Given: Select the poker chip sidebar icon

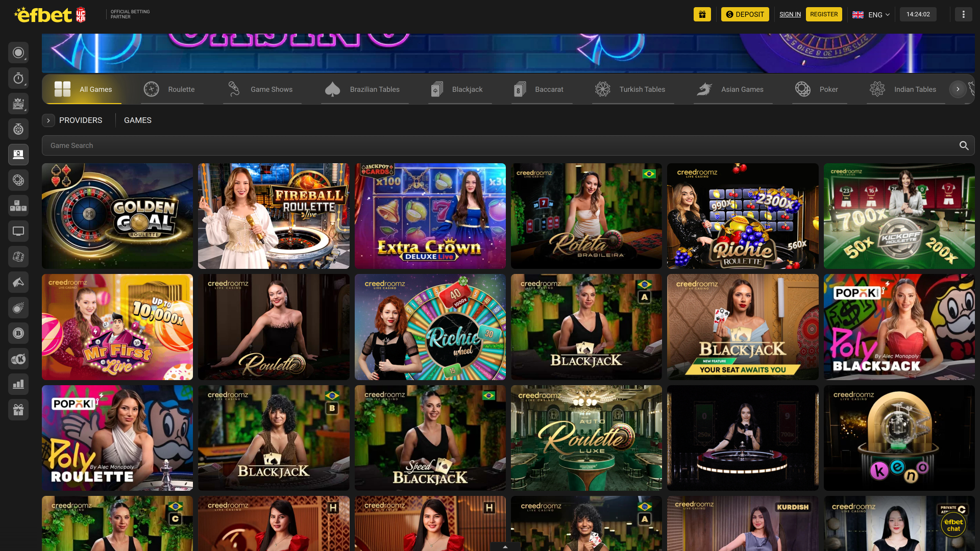Looking at the screenshot, I should pyautogui.click(x=18, y=180).
